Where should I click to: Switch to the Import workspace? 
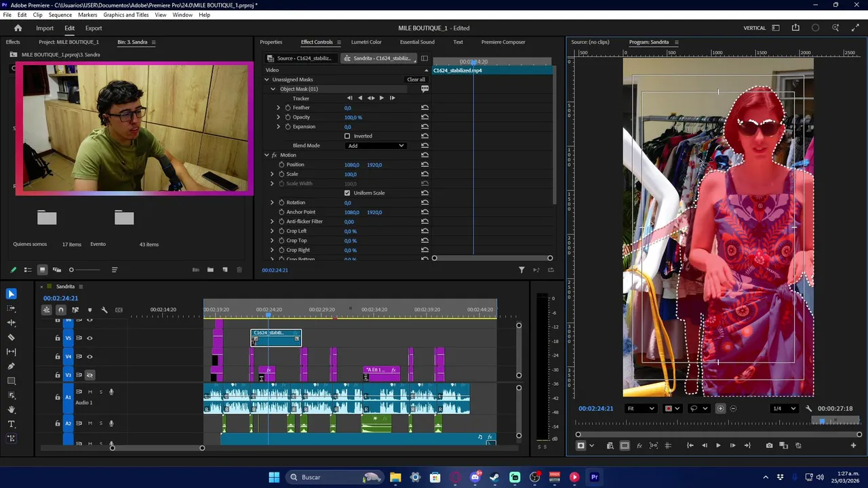pyautogui.click(x=45, y=28)
